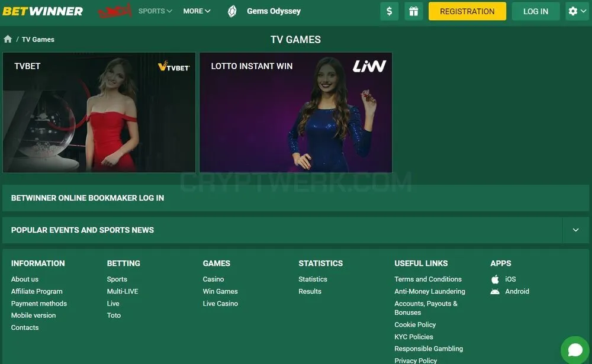Open Betwinner Online Bookmaker Log In section
Viewport: 592px width, 364px height.
295,198
